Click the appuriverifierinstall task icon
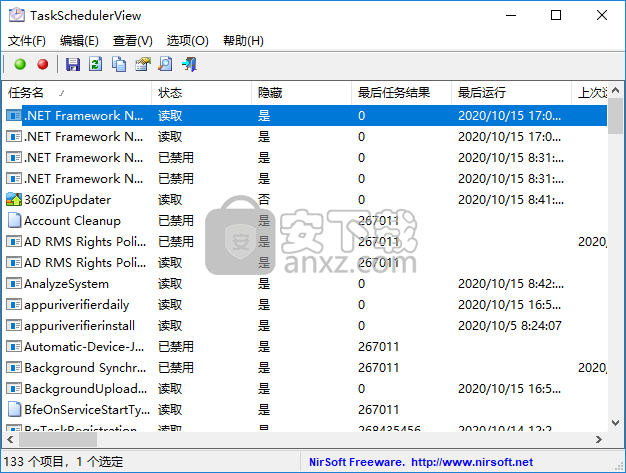 coord(14,325)
